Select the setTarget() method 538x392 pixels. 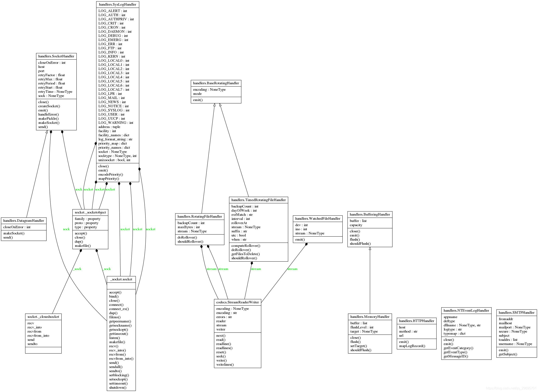coord(359,346)
